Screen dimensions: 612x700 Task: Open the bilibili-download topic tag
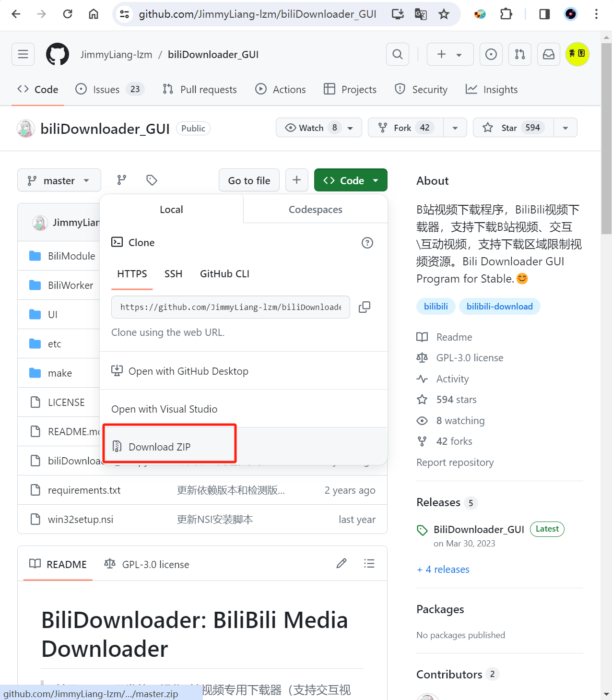pyautogui.click(x=500, y=306)
